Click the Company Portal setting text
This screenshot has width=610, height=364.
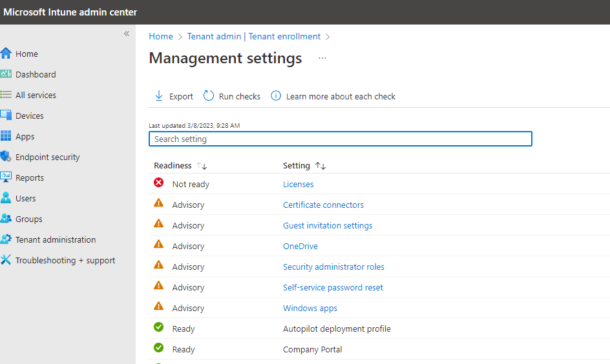tap(312, 350)
